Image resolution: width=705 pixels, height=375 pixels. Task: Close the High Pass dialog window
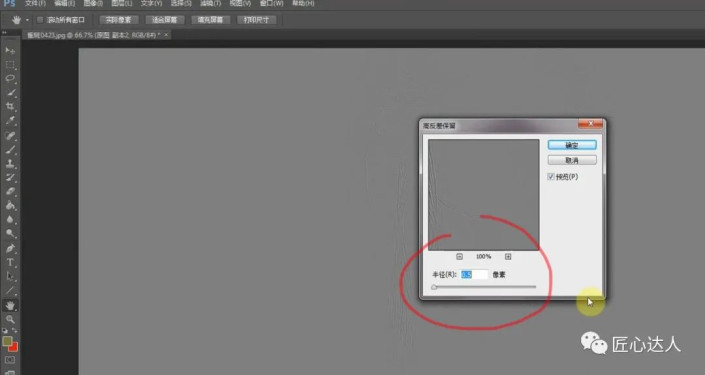click(x=590, y=124)
